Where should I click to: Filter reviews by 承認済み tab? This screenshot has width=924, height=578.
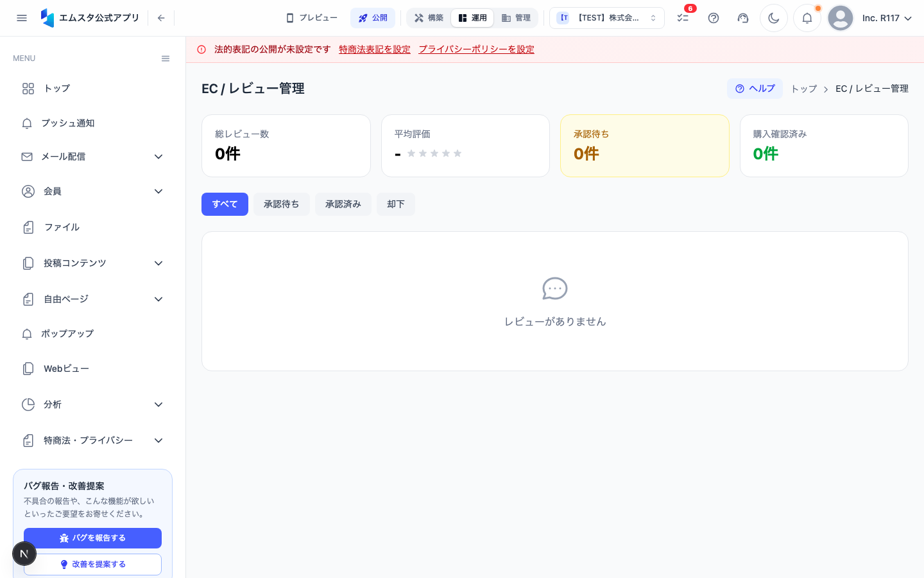tap(343, 204)
